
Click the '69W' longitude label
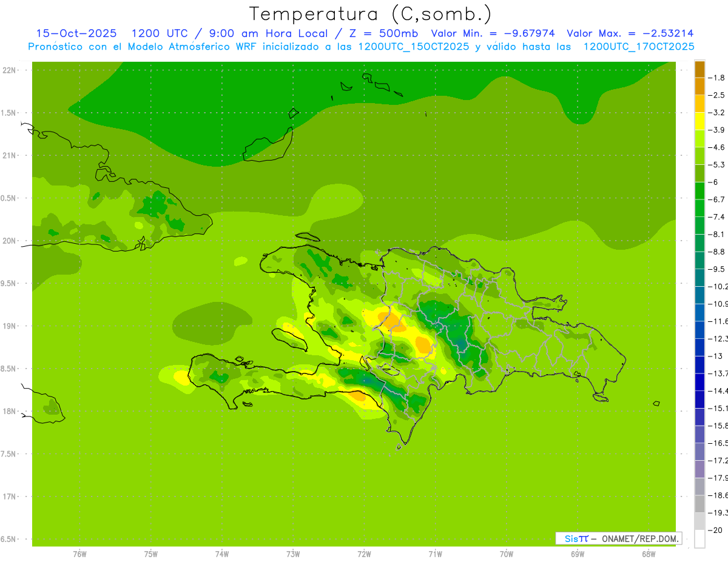tap(578, 554)
